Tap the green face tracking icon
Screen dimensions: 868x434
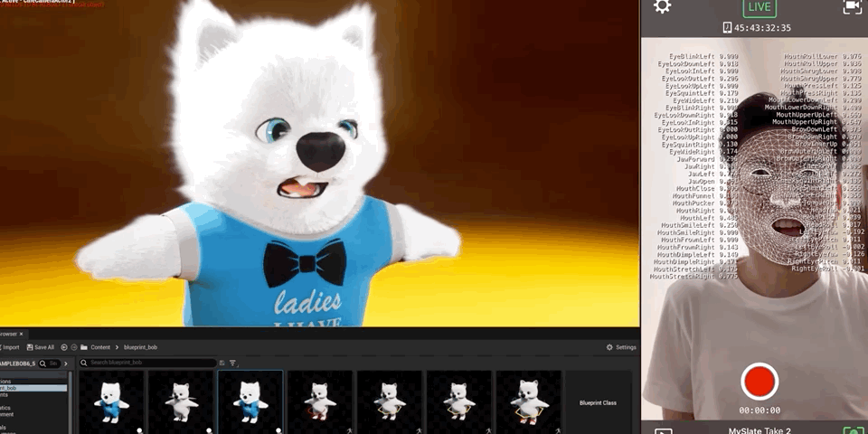(x=853, y=430)
